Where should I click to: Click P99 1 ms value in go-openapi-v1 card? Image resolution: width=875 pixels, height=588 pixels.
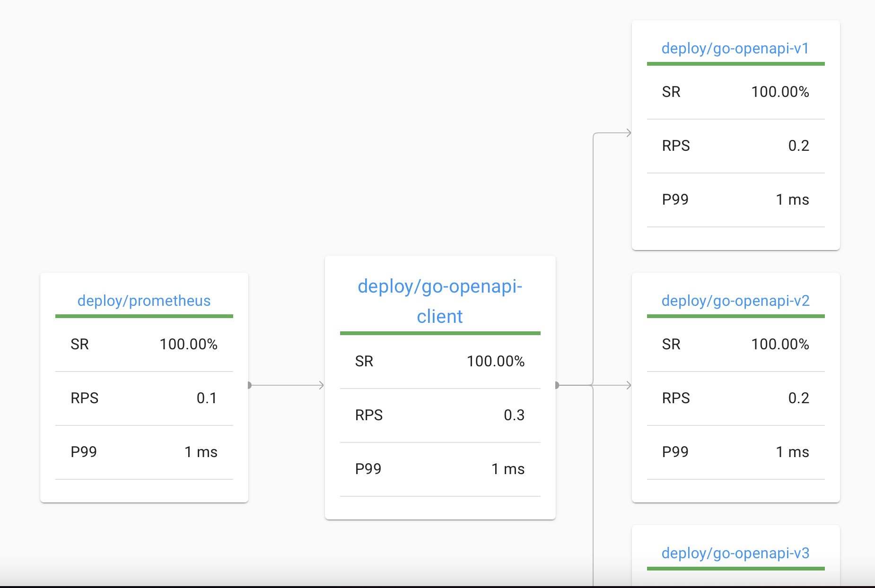pyautogui.click(x=793, y=199)
